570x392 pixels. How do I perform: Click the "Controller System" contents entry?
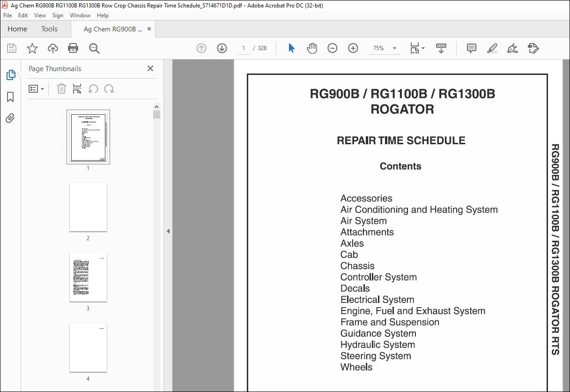378,277
